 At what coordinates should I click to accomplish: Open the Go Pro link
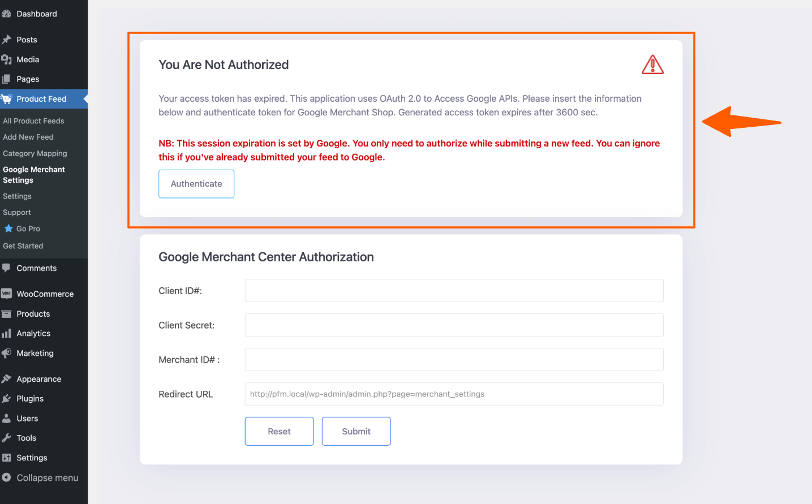coord(28,229)
